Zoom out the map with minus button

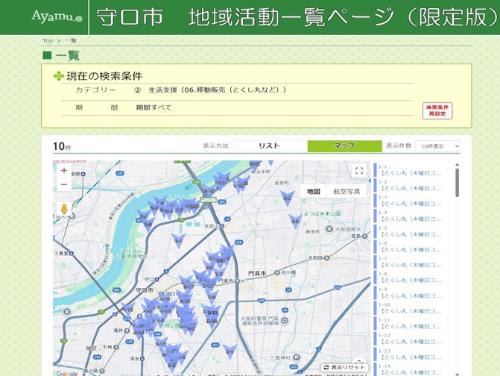[x=64, y=184]
